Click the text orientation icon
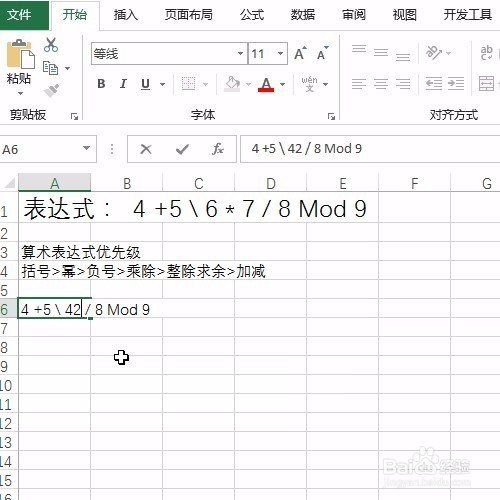 (x=434, y=53)
